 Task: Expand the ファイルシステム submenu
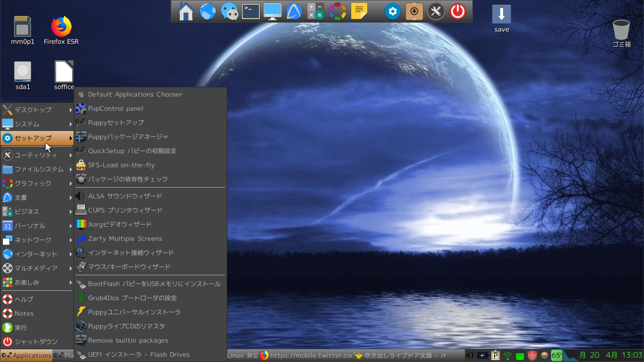pyautogui.click(x=37, y=169)
